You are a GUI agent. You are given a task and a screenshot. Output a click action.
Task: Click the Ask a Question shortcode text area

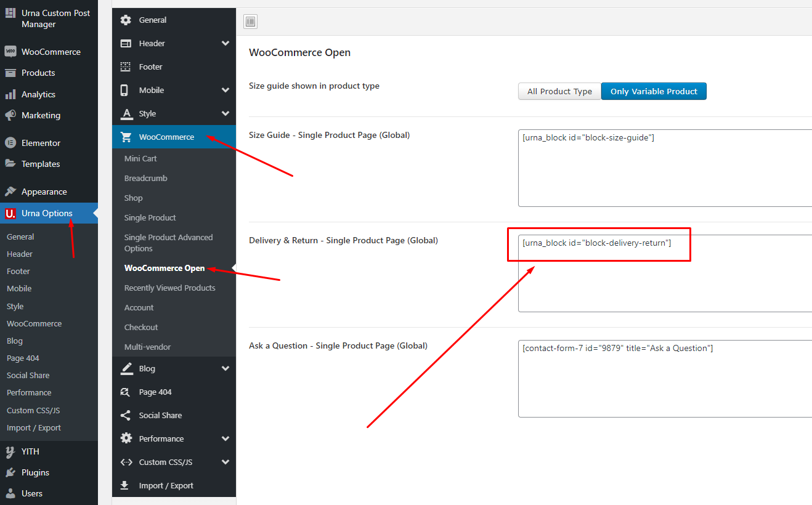pyautogui.click(x=665, y=379)
